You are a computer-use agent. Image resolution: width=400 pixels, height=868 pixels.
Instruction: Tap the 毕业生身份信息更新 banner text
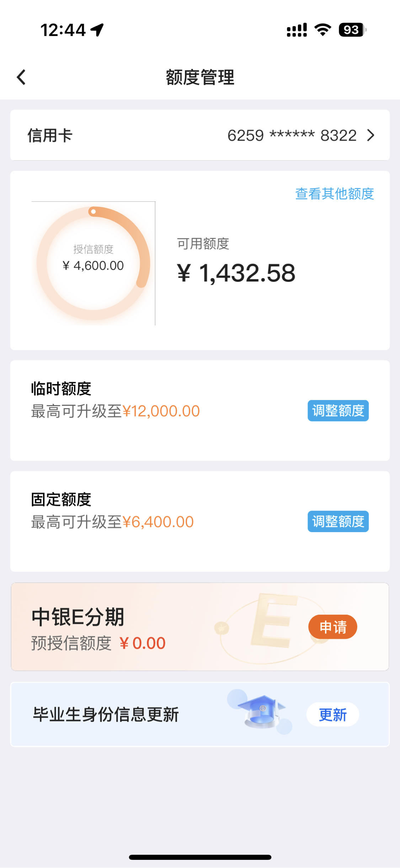[106, 715]
